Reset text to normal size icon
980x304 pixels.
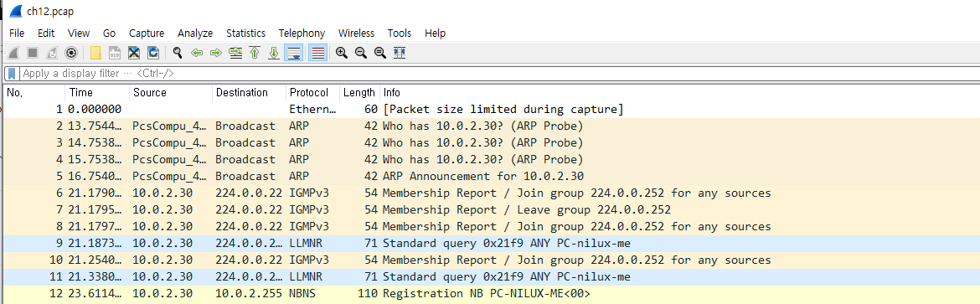(380, 53)
